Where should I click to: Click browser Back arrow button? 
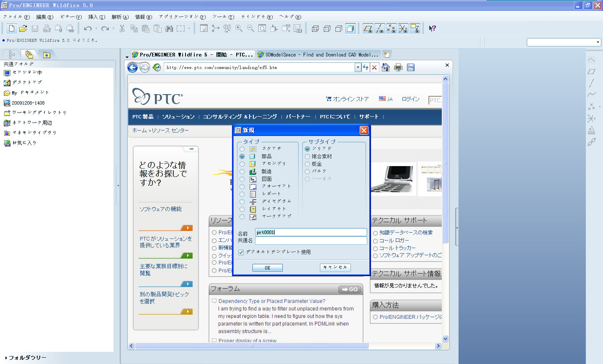(x=132, y=67)
